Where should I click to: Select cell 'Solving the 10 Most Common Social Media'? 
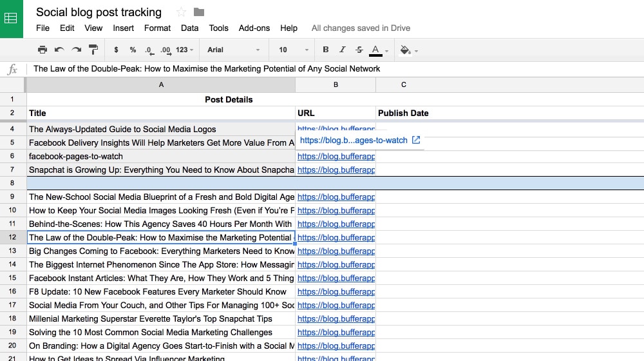[x=161, y=333]
